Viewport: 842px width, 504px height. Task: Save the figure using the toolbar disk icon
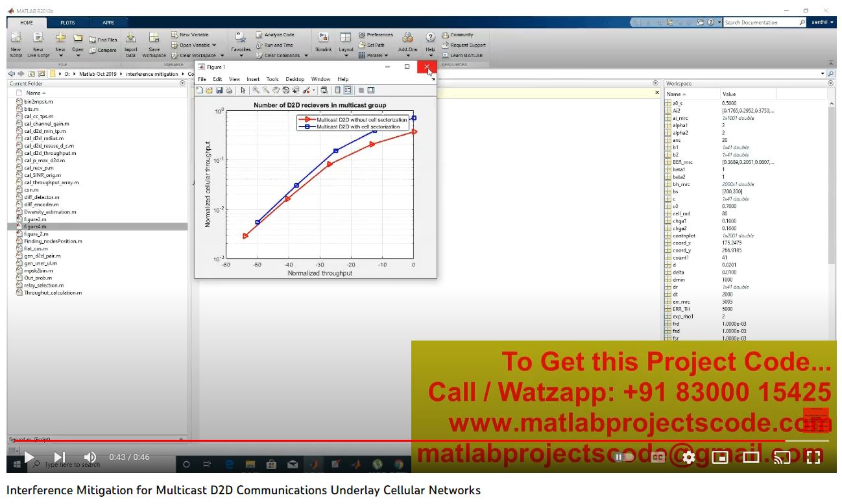coord(219,90)
